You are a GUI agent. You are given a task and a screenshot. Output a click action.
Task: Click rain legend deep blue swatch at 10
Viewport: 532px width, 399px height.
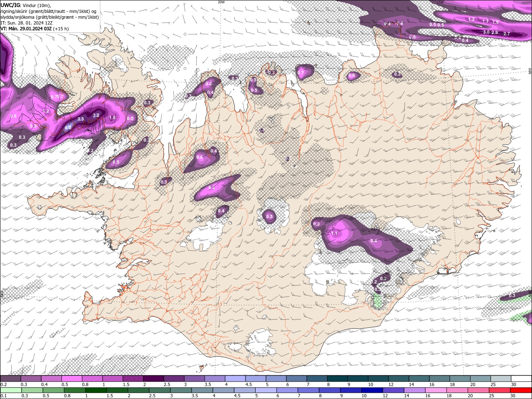tap(372, 390)
